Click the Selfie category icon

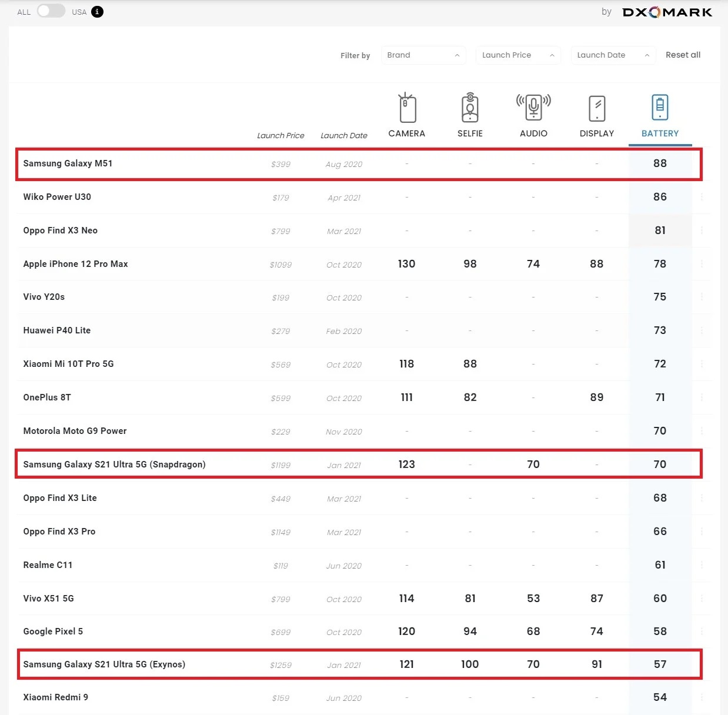470,108
